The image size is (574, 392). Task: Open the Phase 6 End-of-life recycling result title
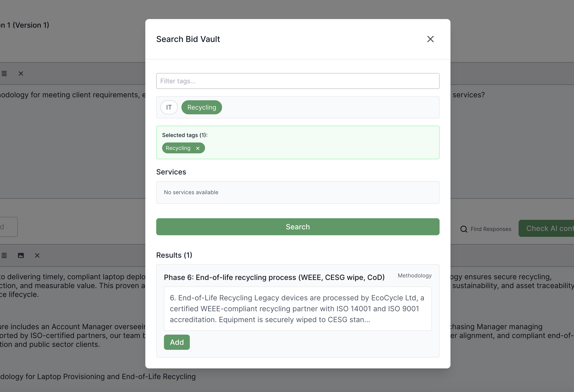pos(274,277)
